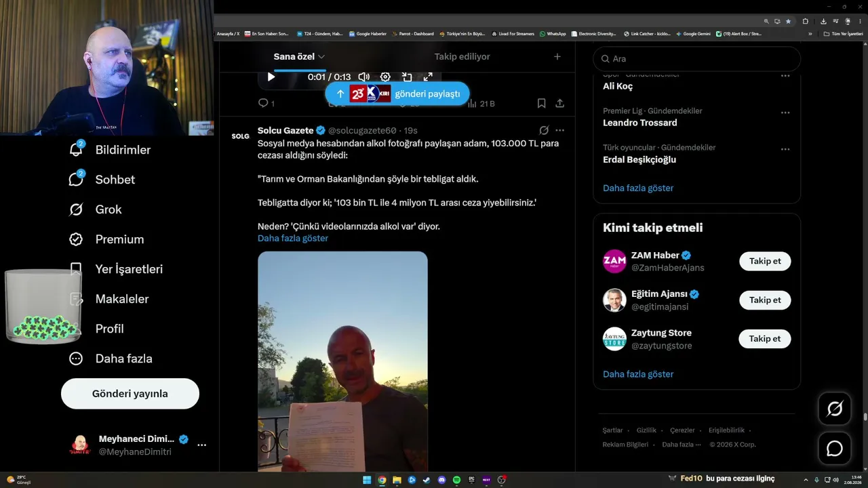
Task: Open Spotify from the taskbar
Action: coord(456,480)
